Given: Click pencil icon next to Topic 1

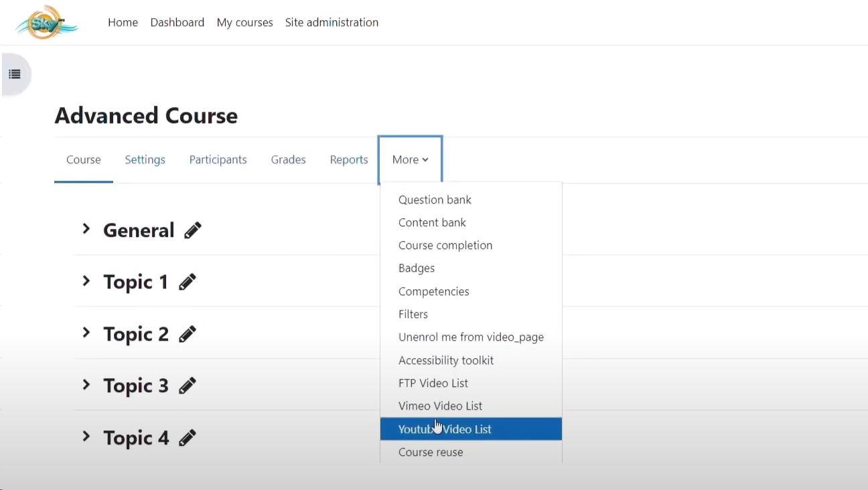Looking at the screenshot, I should [x=188, y=282].
